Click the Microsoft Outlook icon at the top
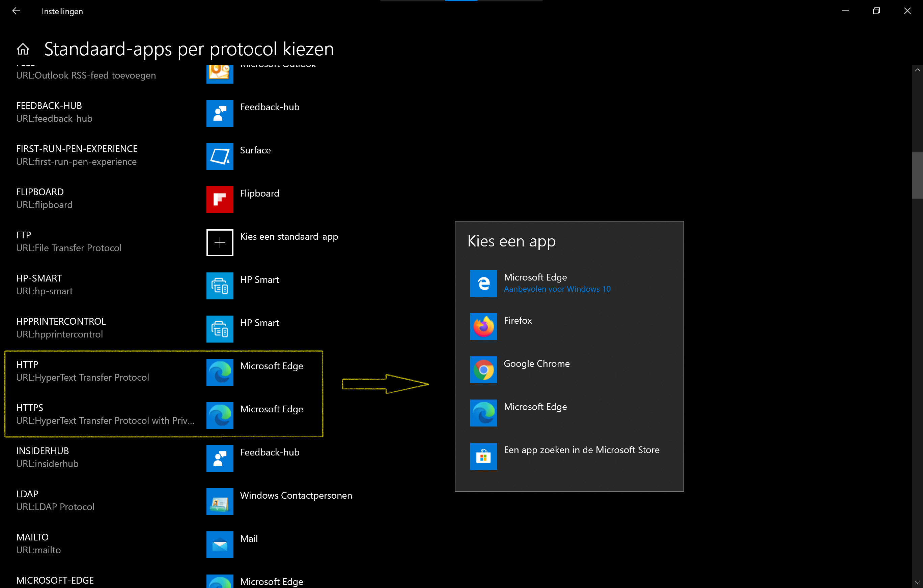 [x=220, y=72]
